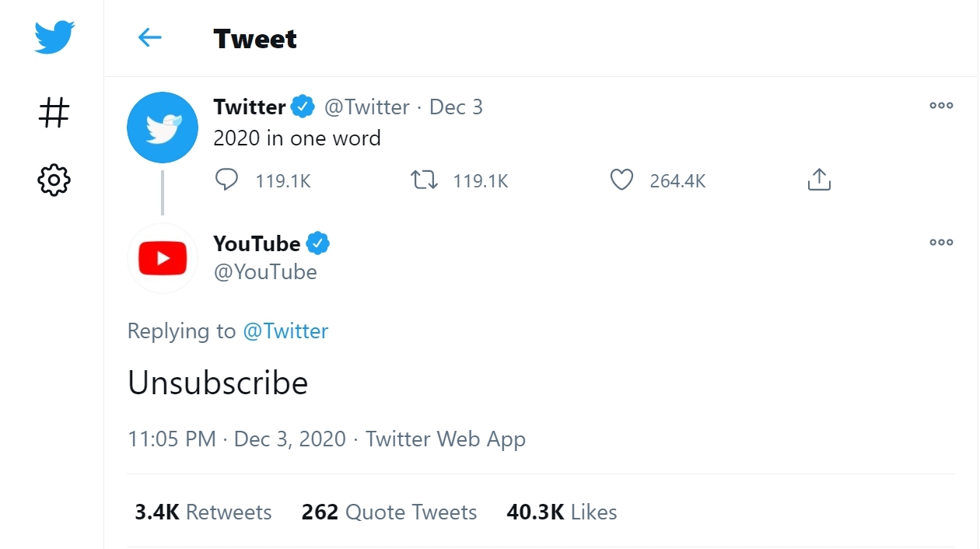The image size is (980, 549).
Task: Share the Twitter tweet via upload icon
Action: (x=819, y=180)
